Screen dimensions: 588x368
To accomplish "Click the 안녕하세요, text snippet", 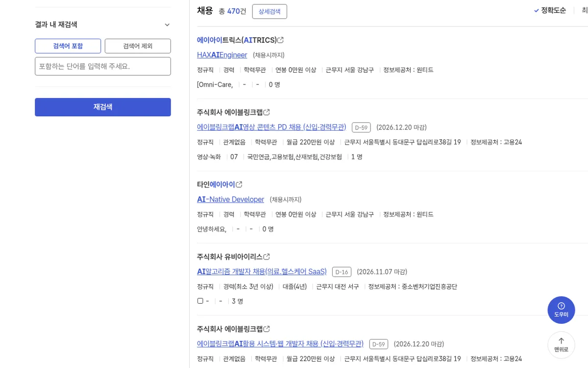I will pos(212,229).
